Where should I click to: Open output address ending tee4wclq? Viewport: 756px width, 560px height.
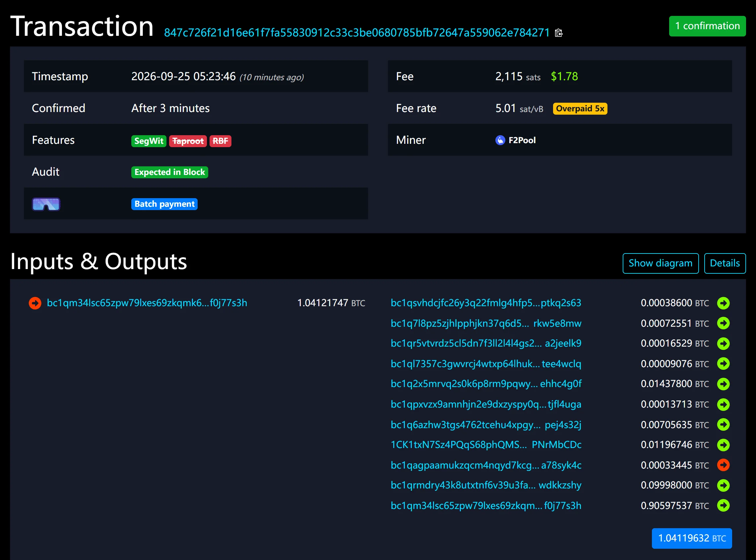(x=486, y=364)
